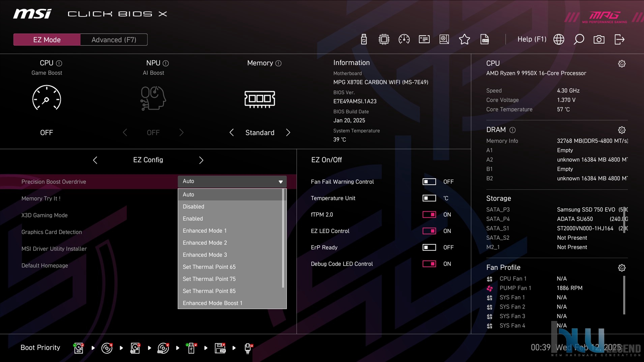Toggle Temperature Unit switch

(x=429, y=198)
